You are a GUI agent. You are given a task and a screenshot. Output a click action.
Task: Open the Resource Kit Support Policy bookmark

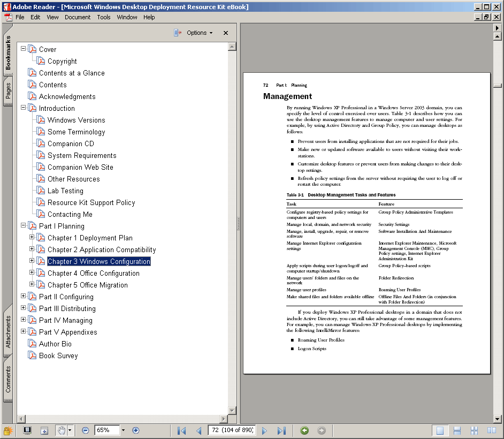[91, 202]
